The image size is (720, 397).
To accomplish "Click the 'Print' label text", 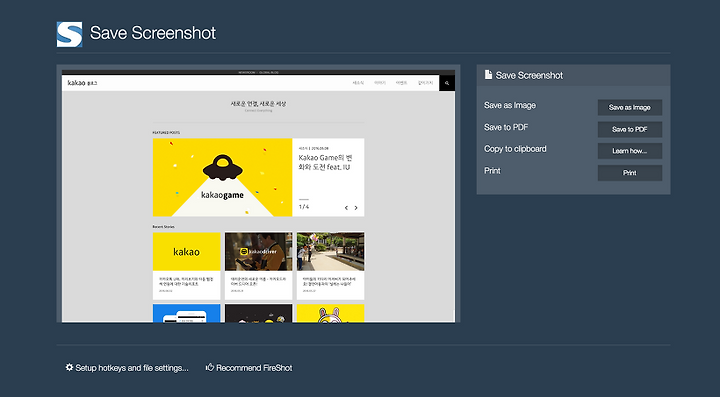I will [x=492, y=171].
